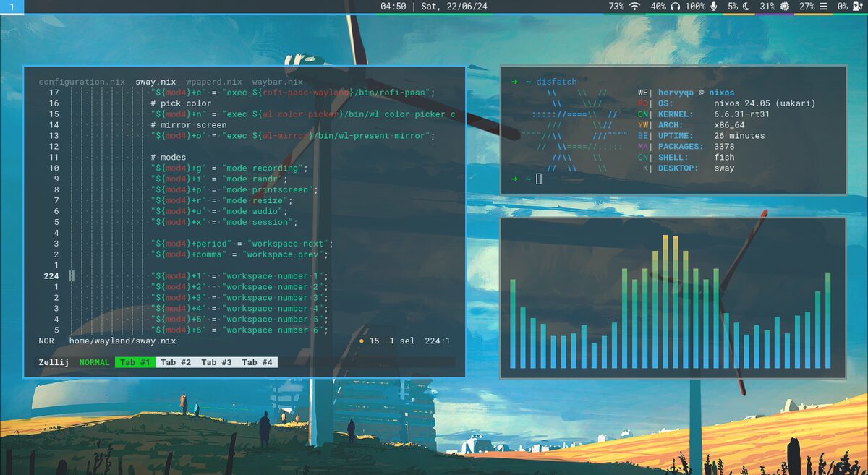Click the packages count 3378
The height and width of the screenshot is (475, 868).
click(x=724, y=147)
